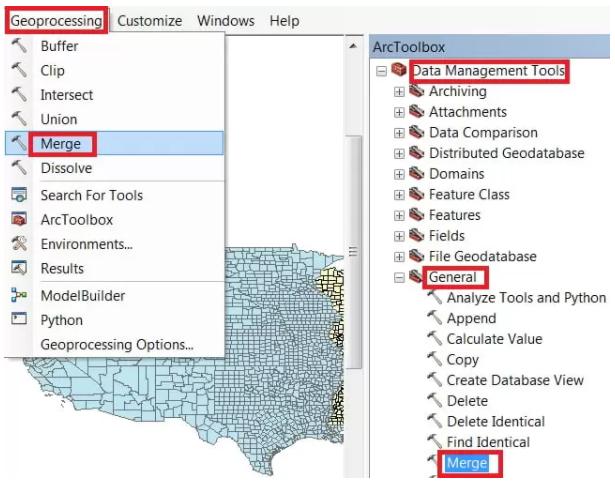Click the Distributed Geodatabase toolset icon
The height and width of the screenshot is (486, 615).
coord(417,153)
